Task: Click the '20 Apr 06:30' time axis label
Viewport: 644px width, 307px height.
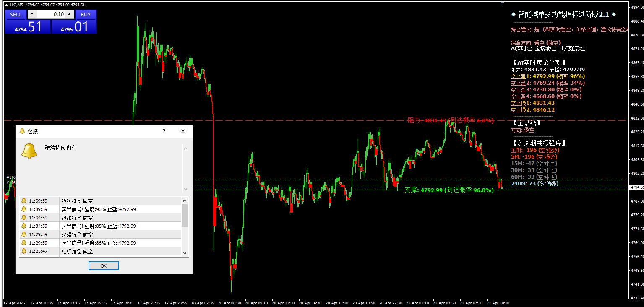Action: 229,303
